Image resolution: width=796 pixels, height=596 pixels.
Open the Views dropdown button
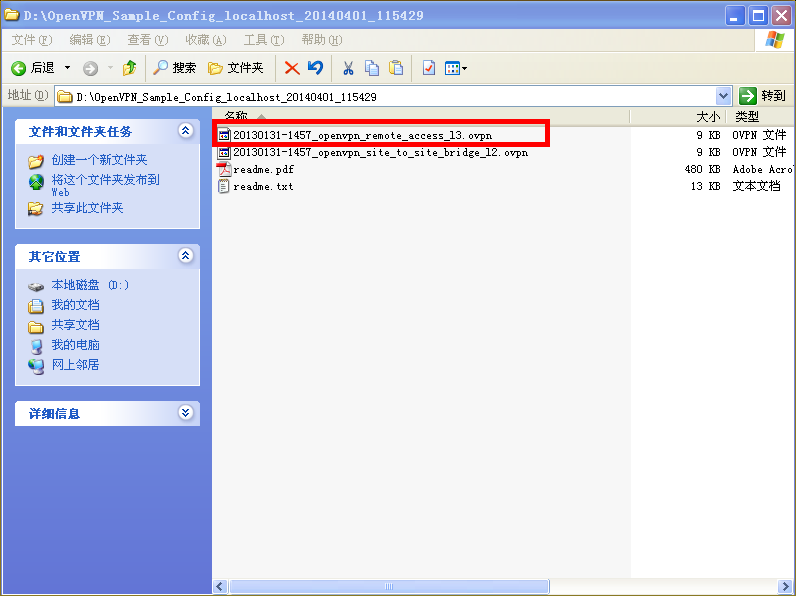point(455,68)
